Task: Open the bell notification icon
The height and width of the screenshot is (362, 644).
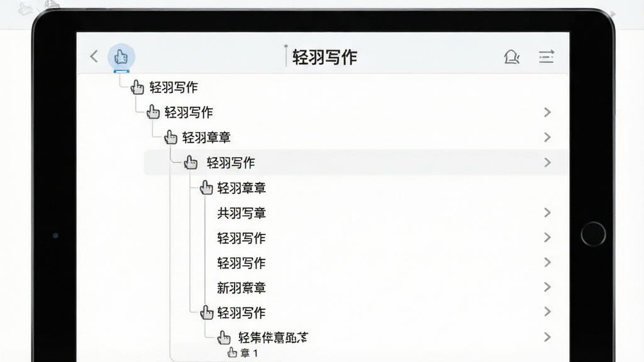Action: [x=512, y=57]
